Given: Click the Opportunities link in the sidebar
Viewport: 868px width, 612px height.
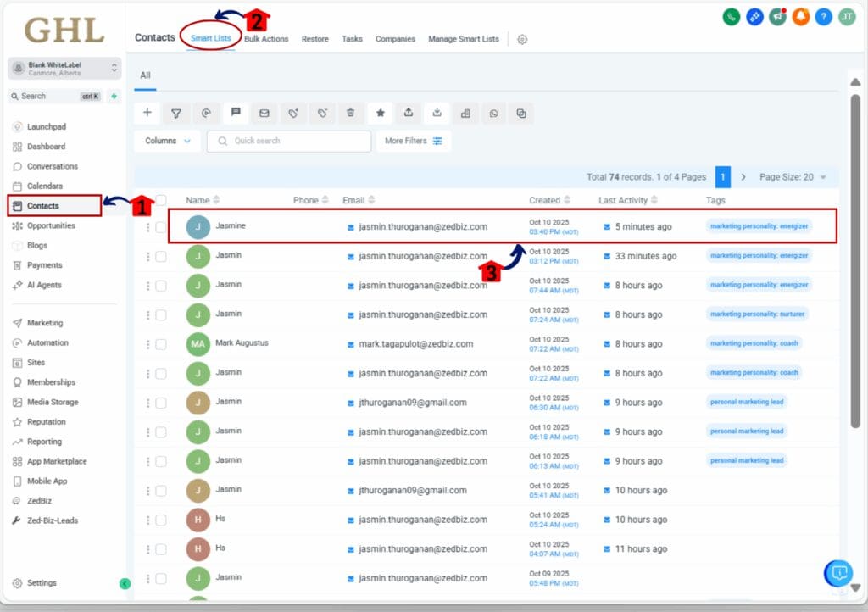Looking at the screenshot, I should point(53,225).
